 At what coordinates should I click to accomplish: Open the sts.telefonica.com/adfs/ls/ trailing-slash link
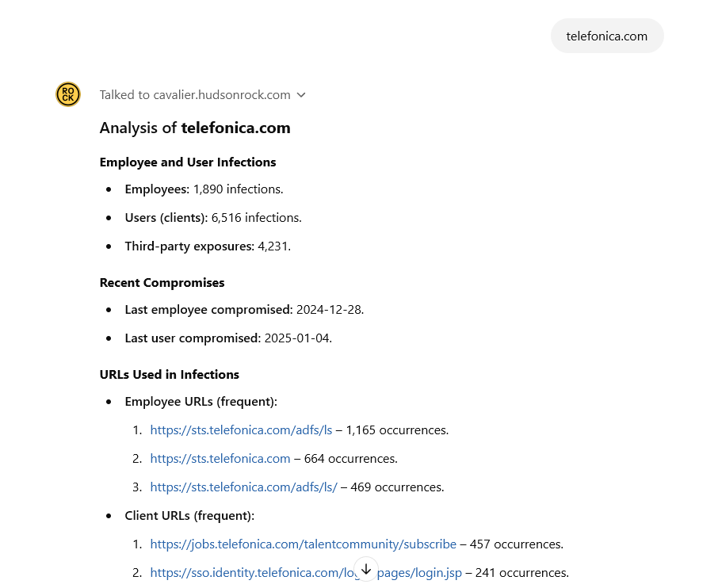pos(243,487)
